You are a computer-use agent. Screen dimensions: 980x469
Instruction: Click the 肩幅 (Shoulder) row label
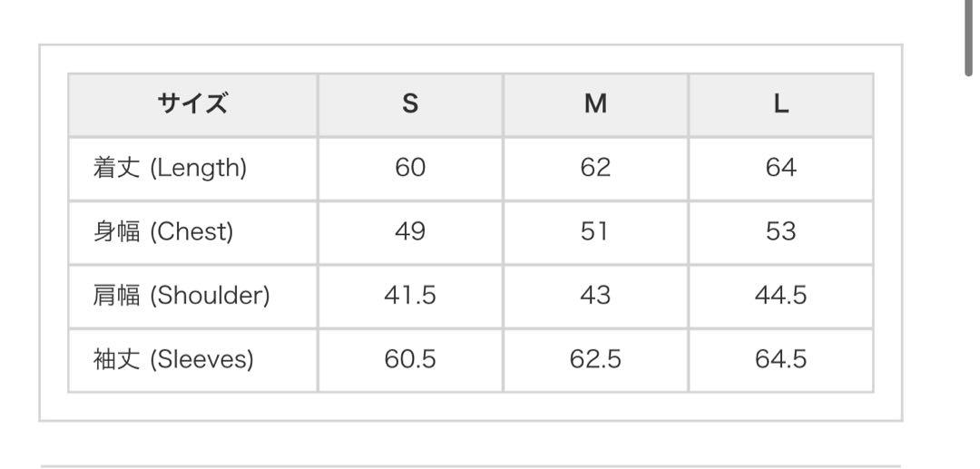point(181,296)
